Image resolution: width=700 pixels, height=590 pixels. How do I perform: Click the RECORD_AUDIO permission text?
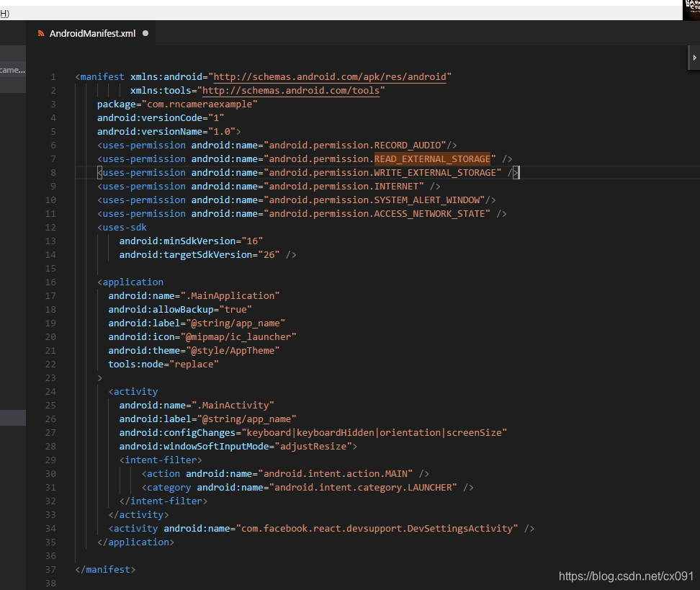tap(408, 145)
